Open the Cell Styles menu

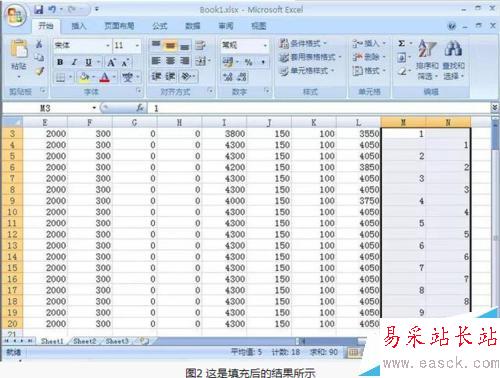click(307, 71)
